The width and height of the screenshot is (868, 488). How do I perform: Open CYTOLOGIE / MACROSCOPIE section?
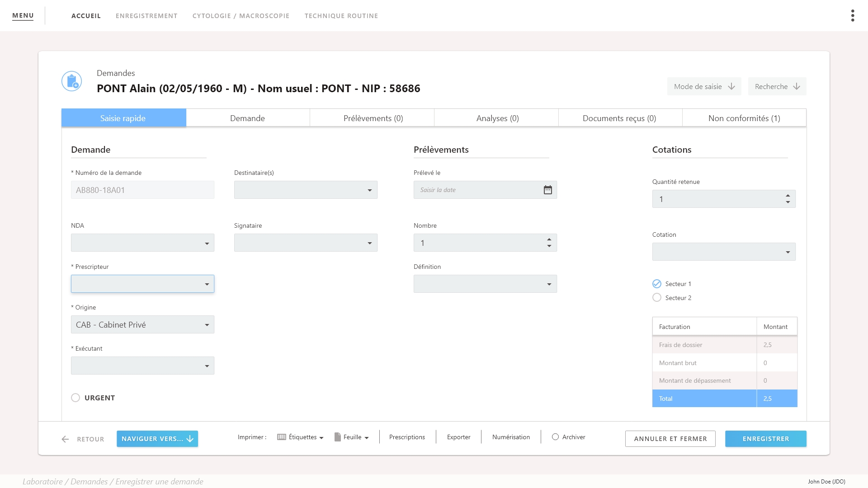[x=241, y=16]
